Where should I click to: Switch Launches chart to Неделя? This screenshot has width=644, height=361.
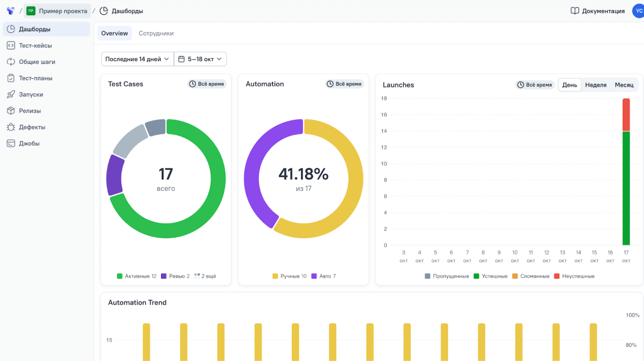click(596, 85)
